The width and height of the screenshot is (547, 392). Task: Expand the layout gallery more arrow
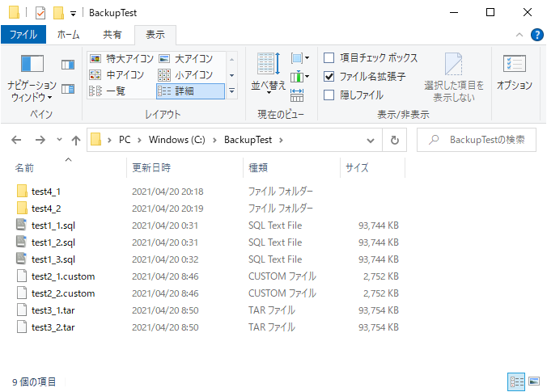[231, 91]
